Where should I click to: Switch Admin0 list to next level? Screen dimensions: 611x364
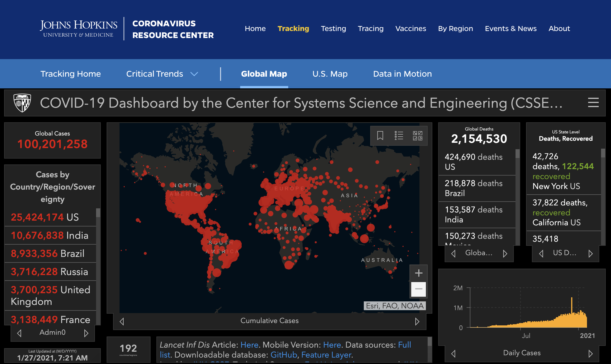tap(86, 333)
